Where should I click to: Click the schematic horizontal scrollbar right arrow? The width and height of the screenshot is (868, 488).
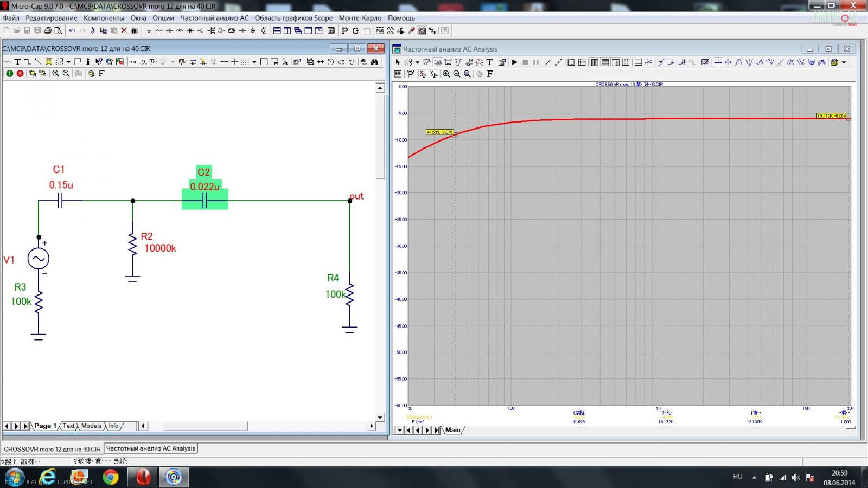tap(372, 426)
